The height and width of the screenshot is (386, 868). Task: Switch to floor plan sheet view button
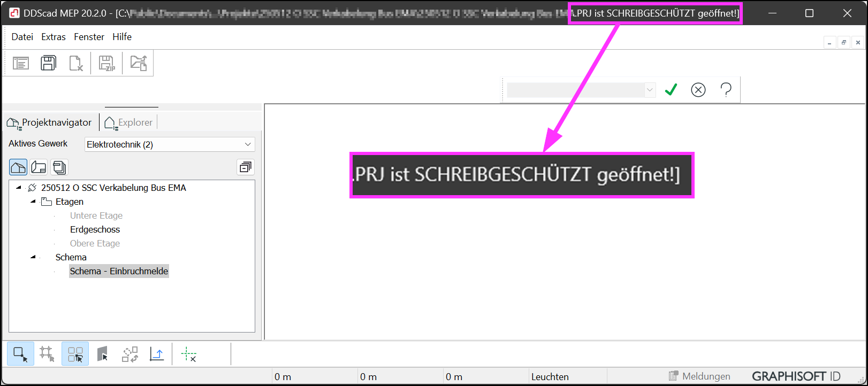point(39,167)
